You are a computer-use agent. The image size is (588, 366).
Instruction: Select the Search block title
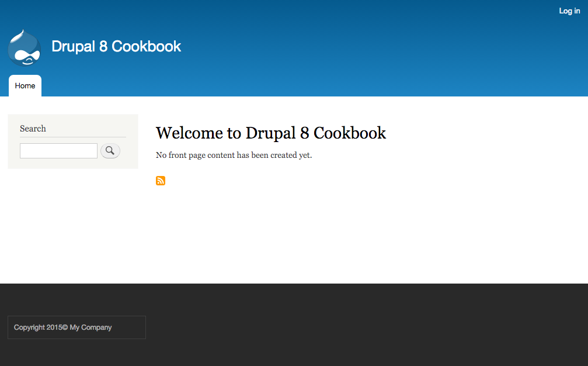(x=33, y=129)
